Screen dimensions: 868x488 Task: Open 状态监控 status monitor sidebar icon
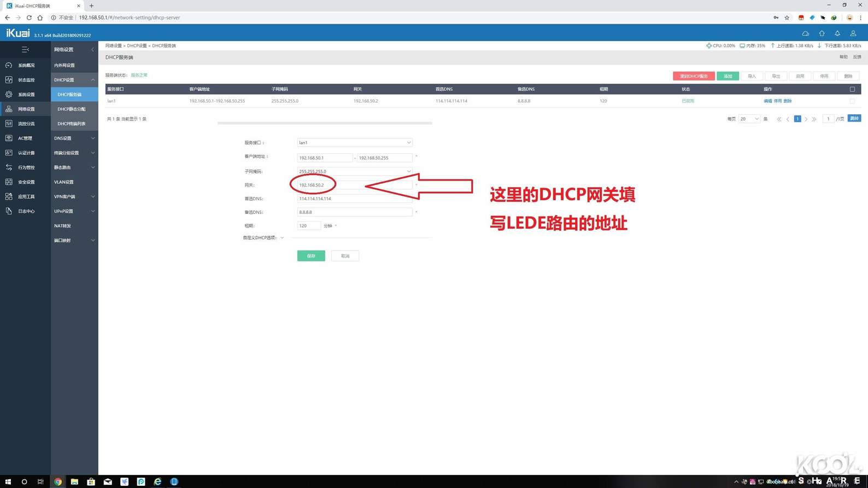coord(9,80)
